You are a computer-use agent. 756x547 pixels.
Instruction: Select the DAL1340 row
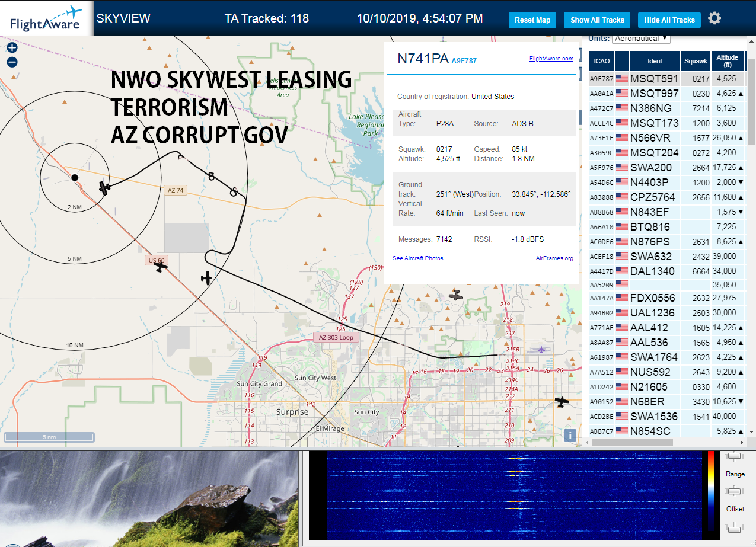point(667,271)
